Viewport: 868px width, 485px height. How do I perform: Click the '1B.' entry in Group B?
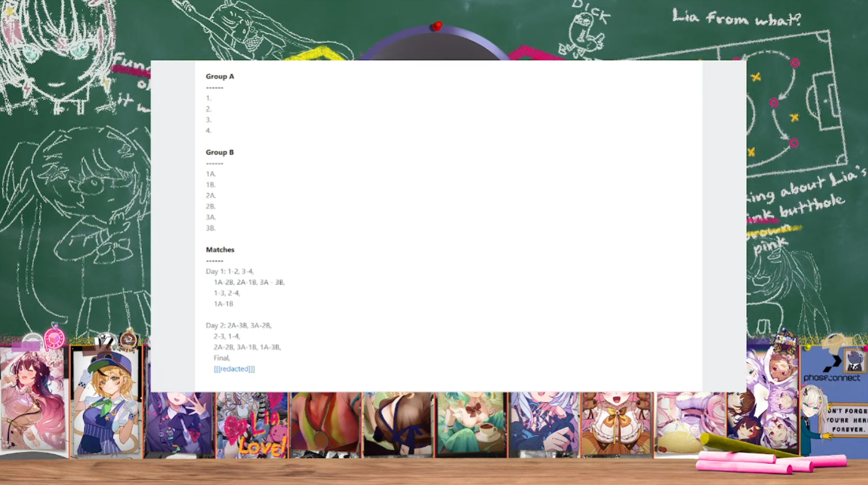point(211,185)
